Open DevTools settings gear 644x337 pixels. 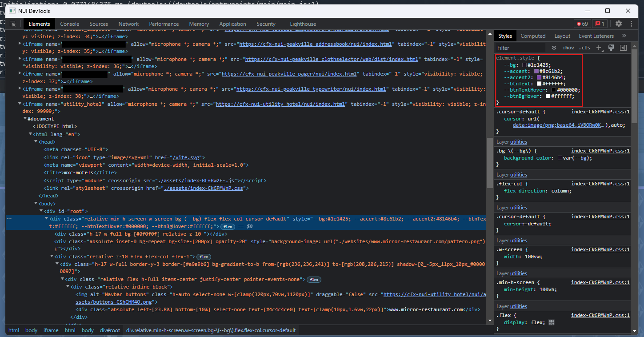(x=619, y=23)
